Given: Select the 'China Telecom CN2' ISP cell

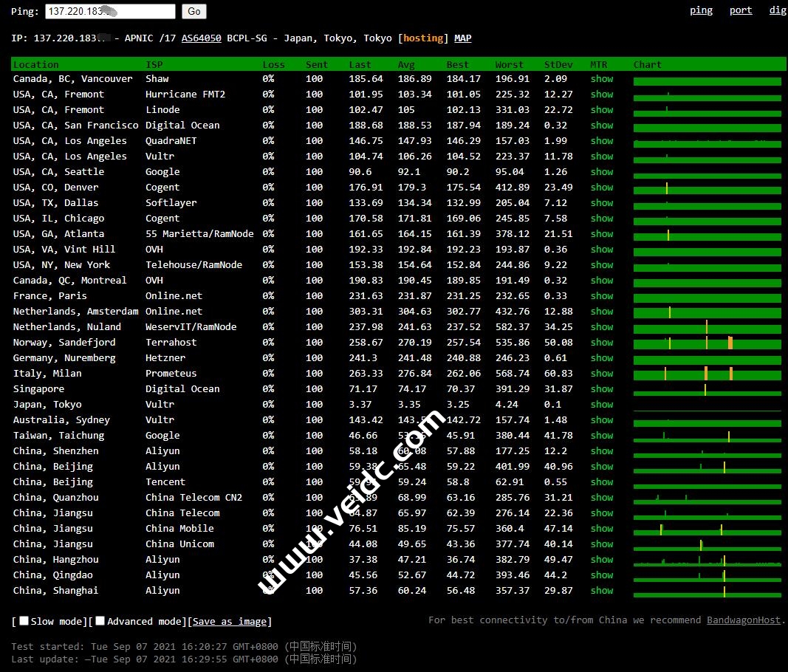Looking at the screenshot, I should pos(193,498).
